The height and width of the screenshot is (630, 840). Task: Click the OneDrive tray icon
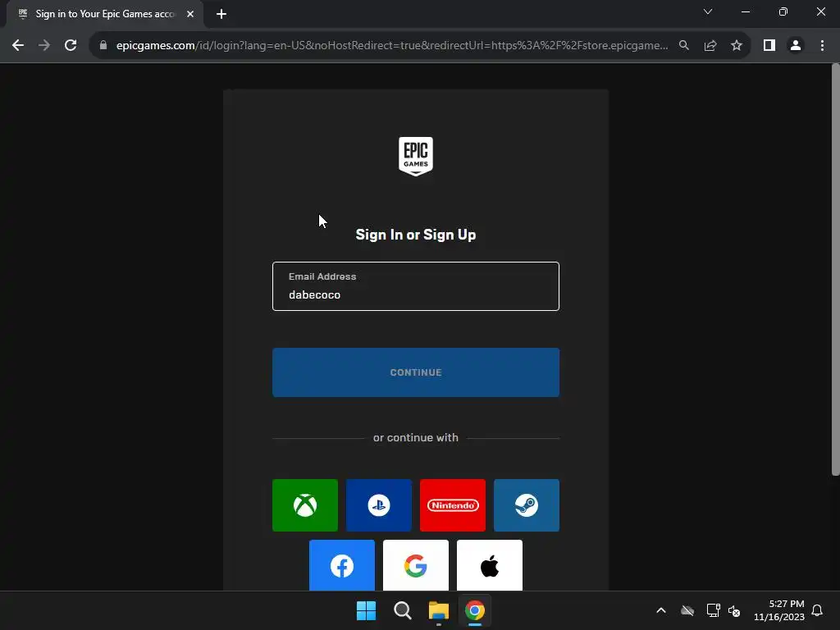[687, 610]
